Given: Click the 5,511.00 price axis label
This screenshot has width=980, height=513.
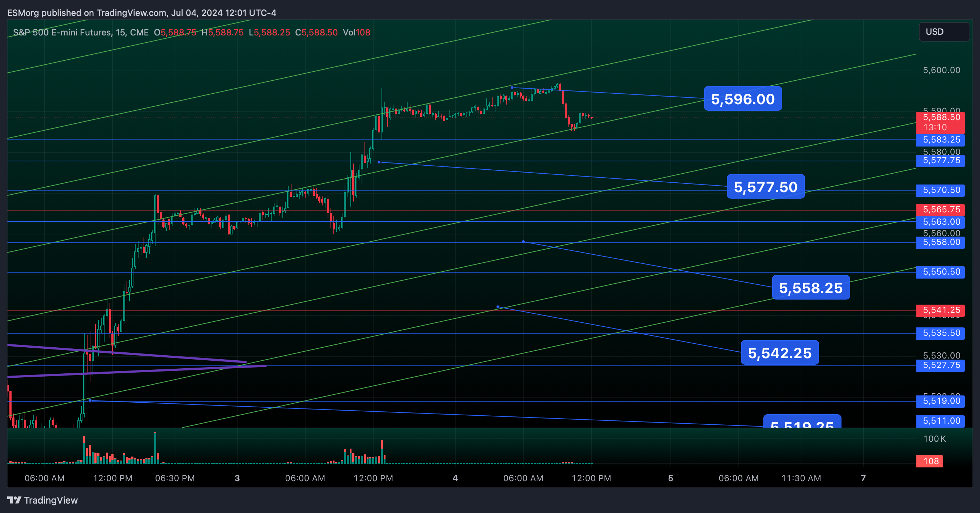Looking at the screenshot, I should pos(941,421).
